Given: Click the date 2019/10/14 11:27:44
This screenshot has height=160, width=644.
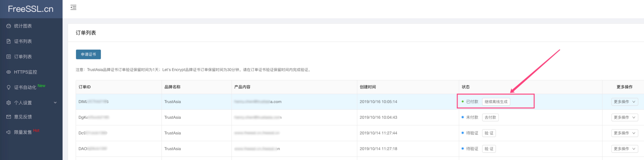Looking at the screenshot, I should click(x=378, y=133).
